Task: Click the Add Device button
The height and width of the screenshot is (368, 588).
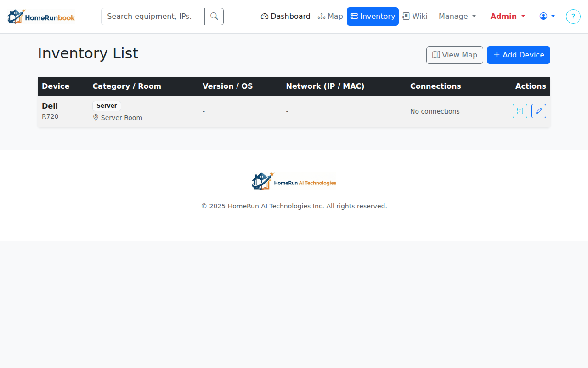Action: (518, 55)
